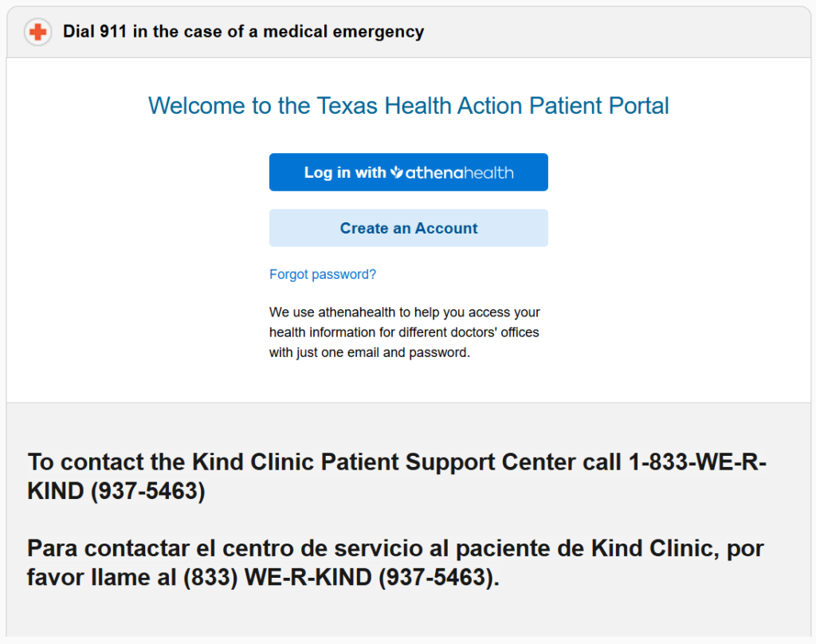The height and width of the screenshot is (644, 816).
Task: Click the Spanish 'Para contactar' support message
Action: pos(397,562)
